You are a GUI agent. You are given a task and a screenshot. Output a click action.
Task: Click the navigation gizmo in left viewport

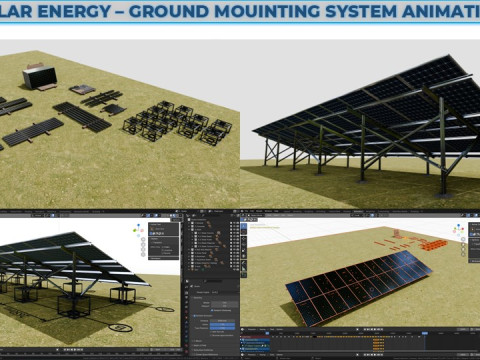[x=138, y=230]
